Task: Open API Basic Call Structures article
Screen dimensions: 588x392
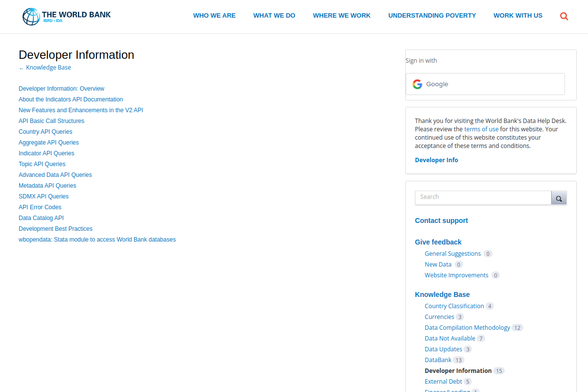Action: click(51, 121)
